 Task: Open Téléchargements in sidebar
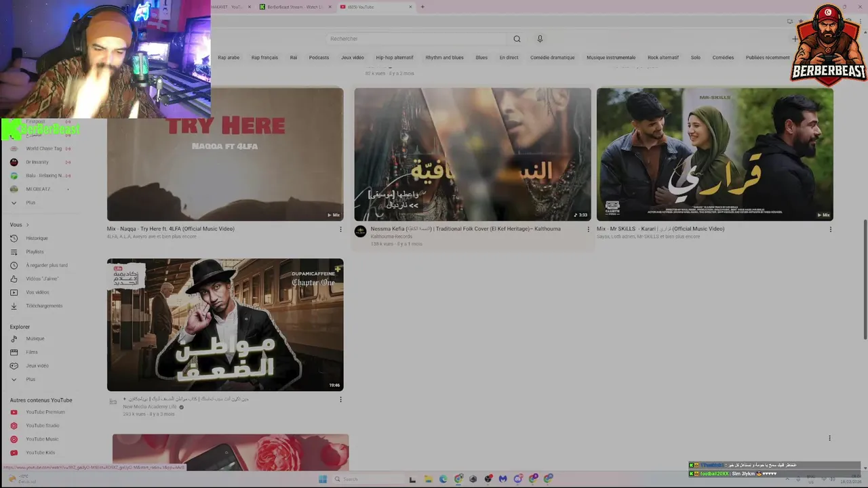click(x=44, y=306)
